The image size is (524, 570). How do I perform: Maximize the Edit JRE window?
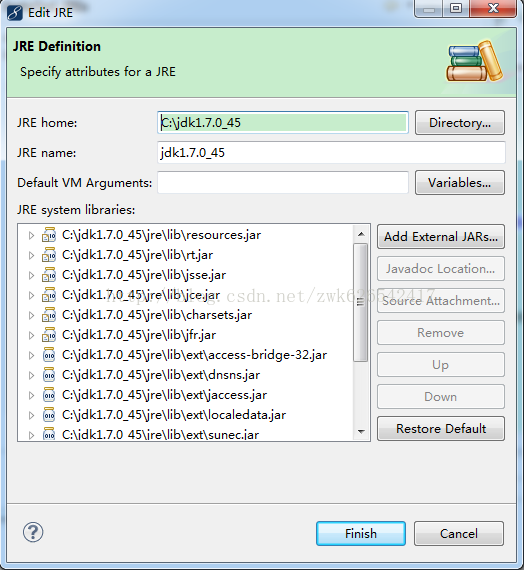click(x=456, y=8)
